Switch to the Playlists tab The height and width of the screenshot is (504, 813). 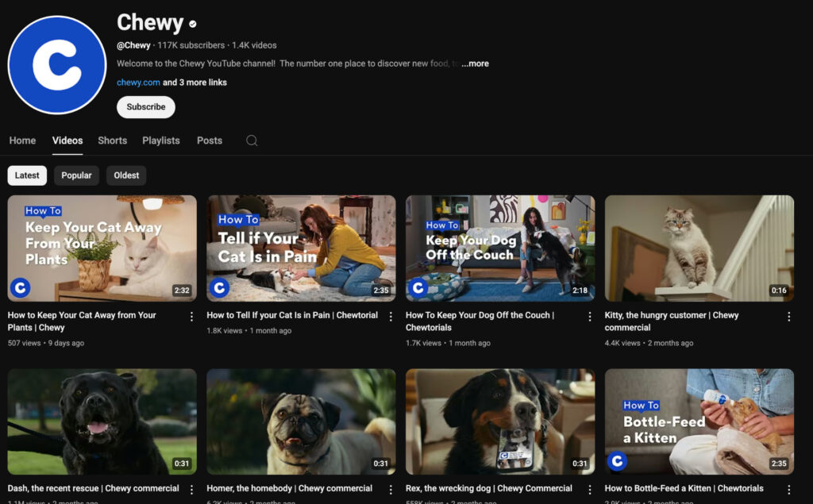(x=161, y=140)
